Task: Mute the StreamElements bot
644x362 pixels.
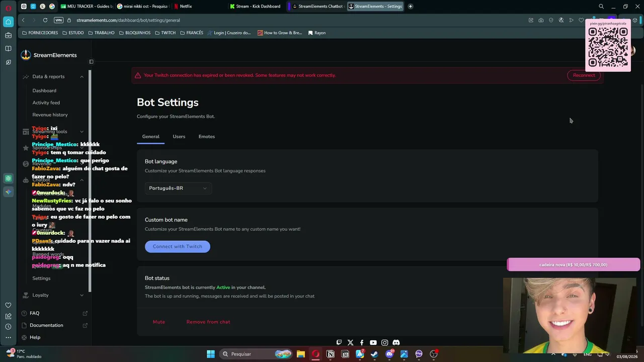Action: 159,322
